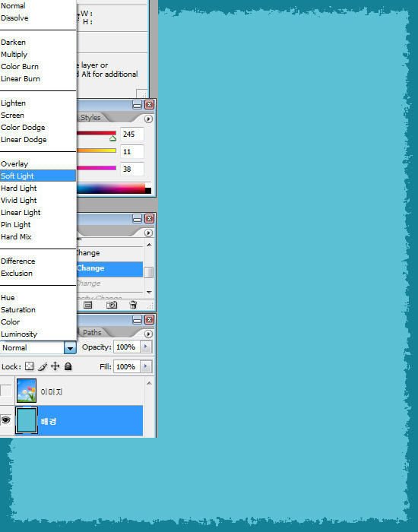Hide the 배경 layer via eye icon
The width and height of the screenshot is (418, 532).
(x=5, y=420)
